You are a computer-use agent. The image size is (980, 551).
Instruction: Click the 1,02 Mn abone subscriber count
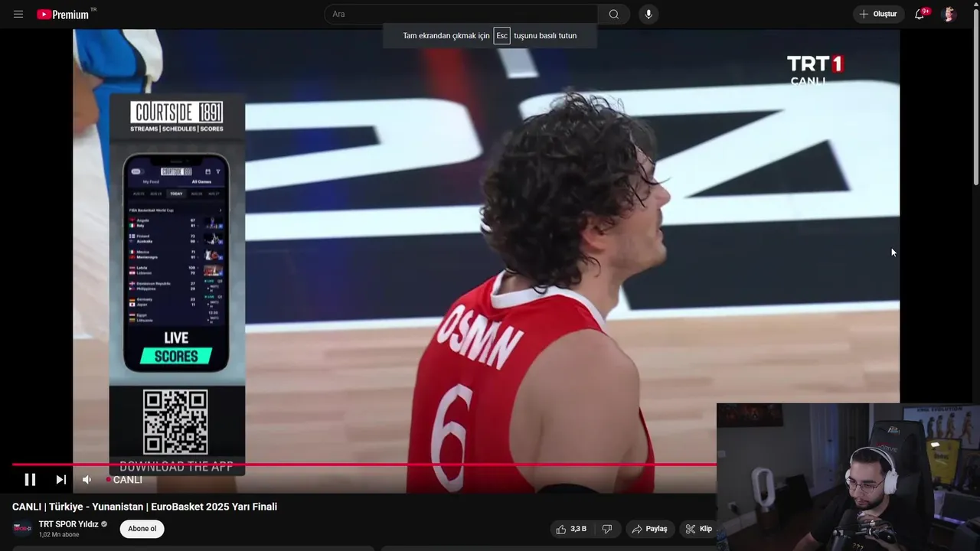point(59,535)
